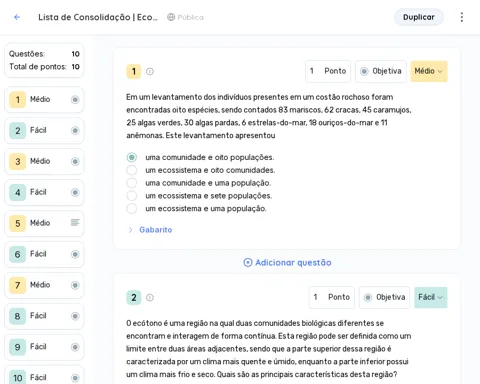Jump to question 7 Médio in sidebar
Viewport: 480px width, 384px height.
(44, 285)
